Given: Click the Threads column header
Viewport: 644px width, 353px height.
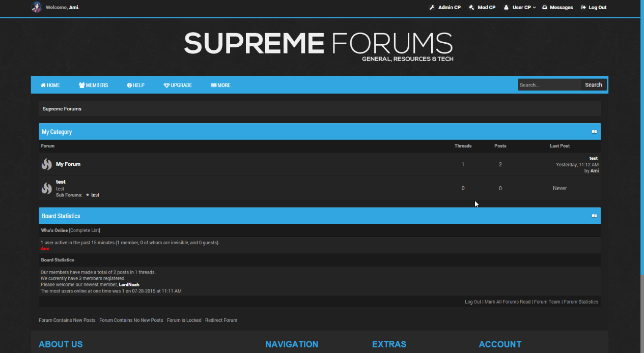Looking at the screenshot, I should pyautogui.click(x=463, y=146).
